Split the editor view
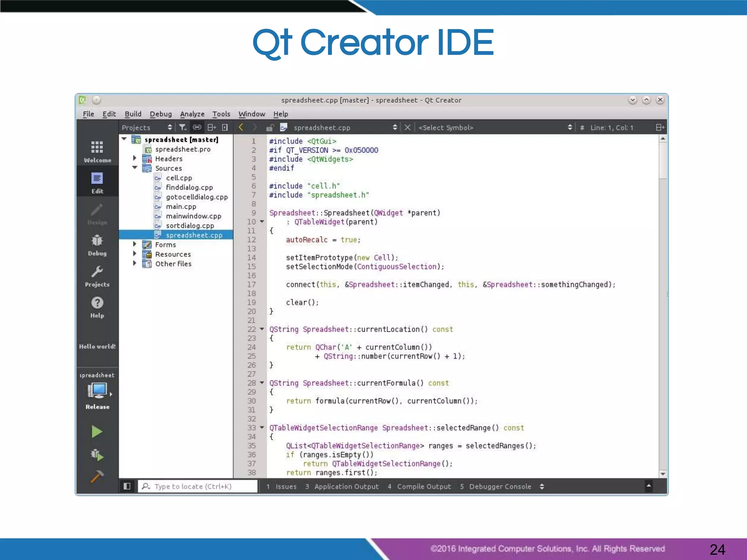The height and width of the screenshot is (560, 747). [660, 127]
